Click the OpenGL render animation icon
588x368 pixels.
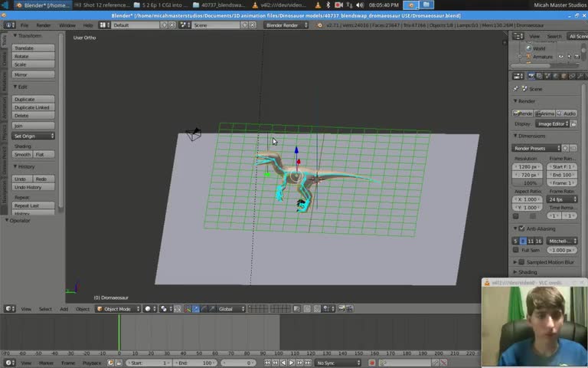click(349, 309)
